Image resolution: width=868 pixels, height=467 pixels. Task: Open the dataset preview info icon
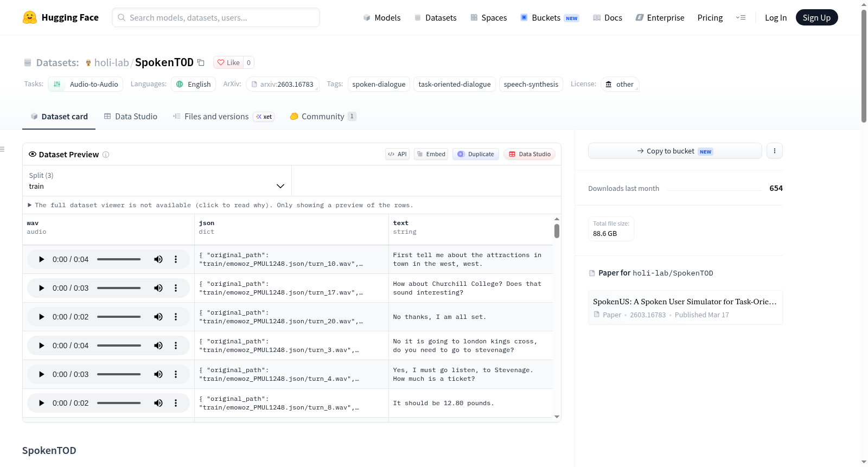click(106, 155)
